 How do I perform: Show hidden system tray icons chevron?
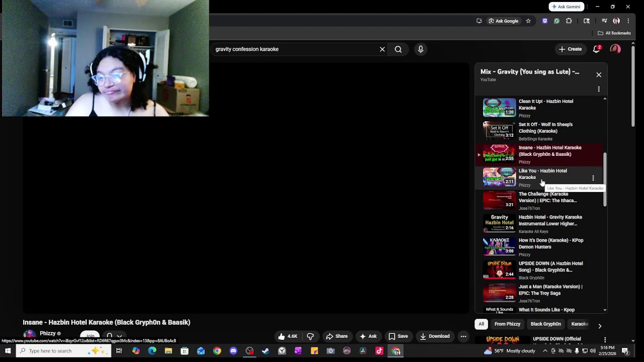click(545, 351)
